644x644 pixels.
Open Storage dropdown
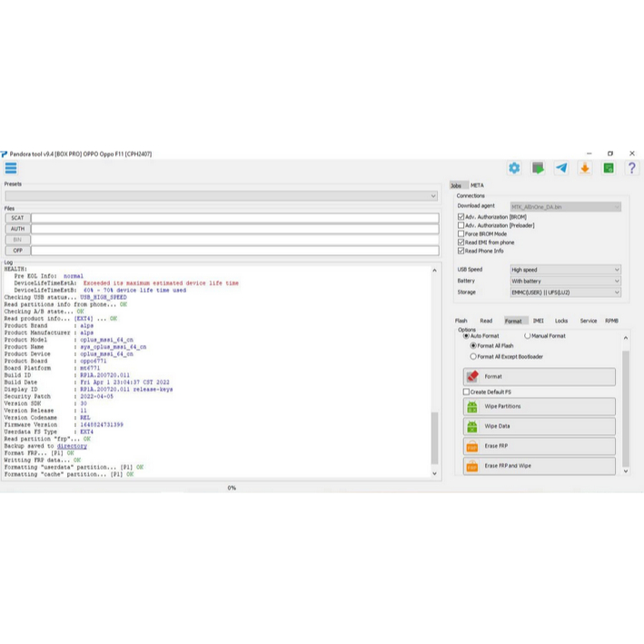coord(566,292)
